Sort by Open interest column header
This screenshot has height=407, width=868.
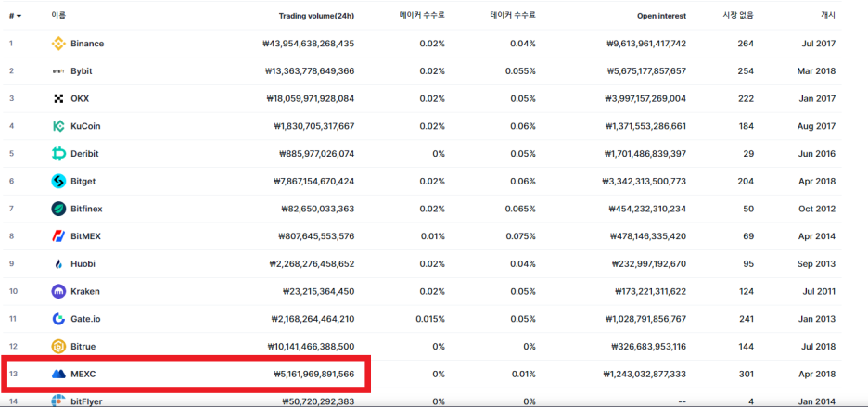(x=661, y=16)
